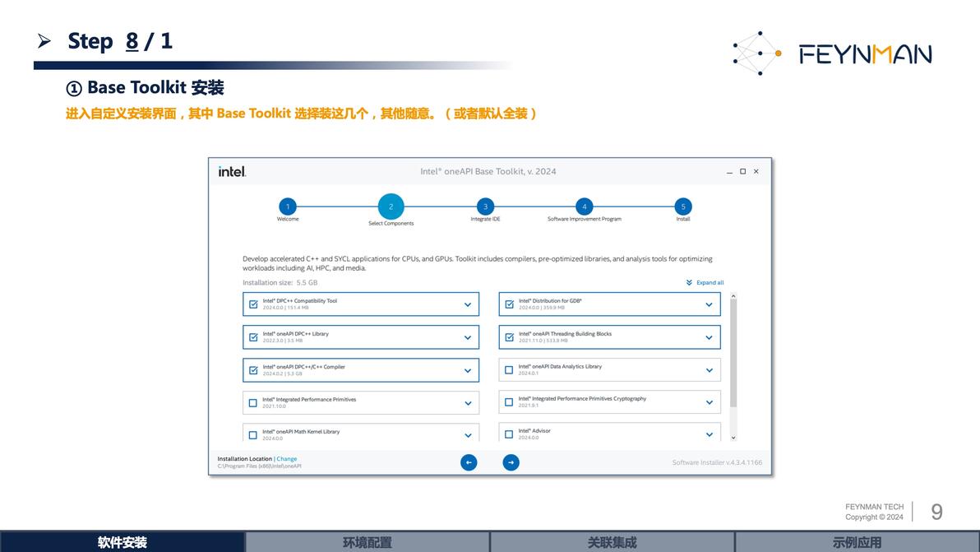Click Installation size 5.5 GB text
Image resolution: width=980 pixels, height=552 pixels.
tap(280, 282)
